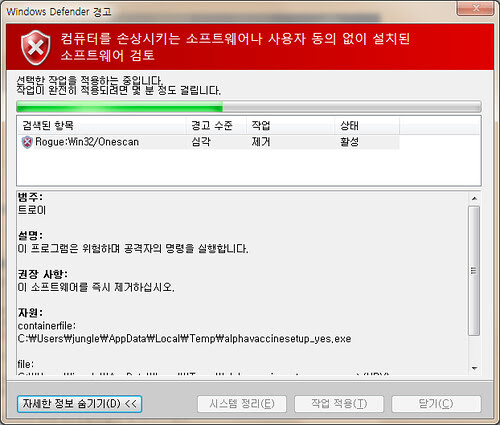Viewport: 500px width, 425px height.
Task: Click the 상태 column header
Action: [367, 126]
